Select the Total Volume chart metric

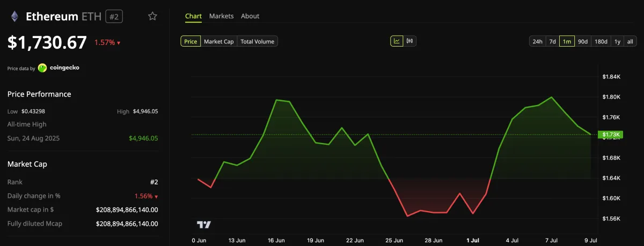pos(257,41)
